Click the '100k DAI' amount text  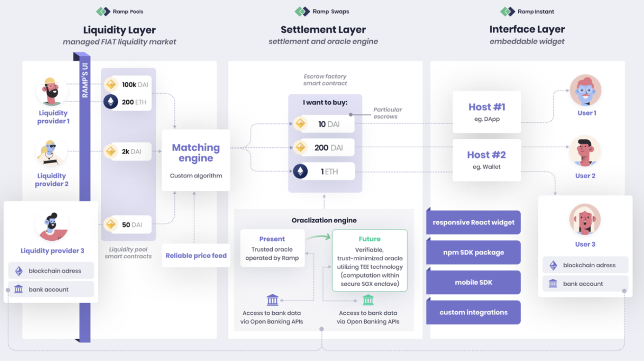point(135,85)
